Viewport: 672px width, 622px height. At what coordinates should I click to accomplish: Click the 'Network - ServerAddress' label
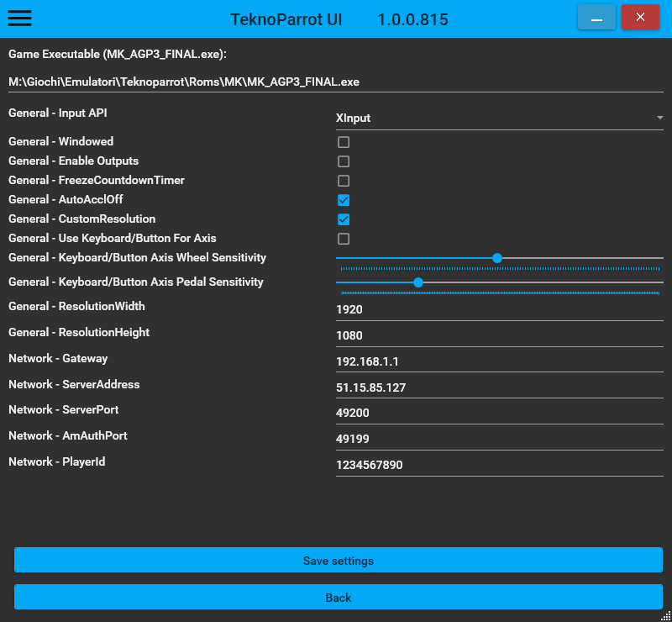[74, 384]
